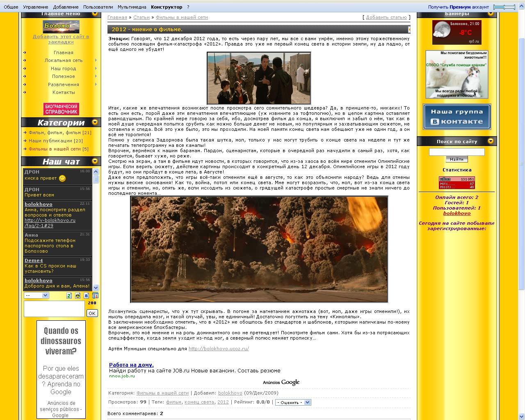The image size is (525, 420).
Task: Open Фильмы в нашей сети in the Категории list
Action: [x=55, y=149]
